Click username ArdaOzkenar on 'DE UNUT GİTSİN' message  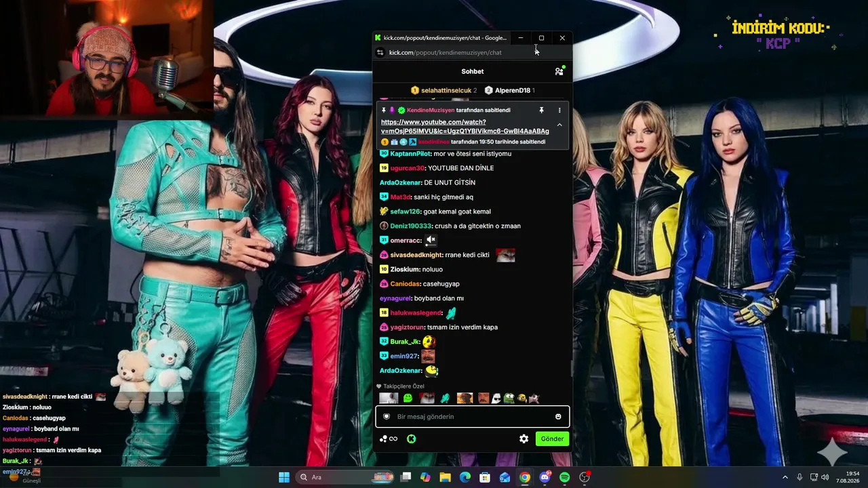pos(400,183)
